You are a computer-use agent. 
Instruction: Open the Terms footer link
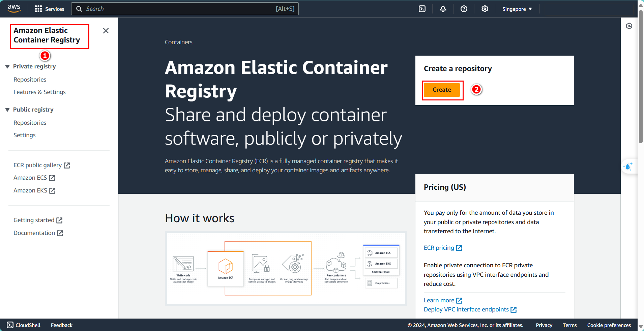pos(569,325)
